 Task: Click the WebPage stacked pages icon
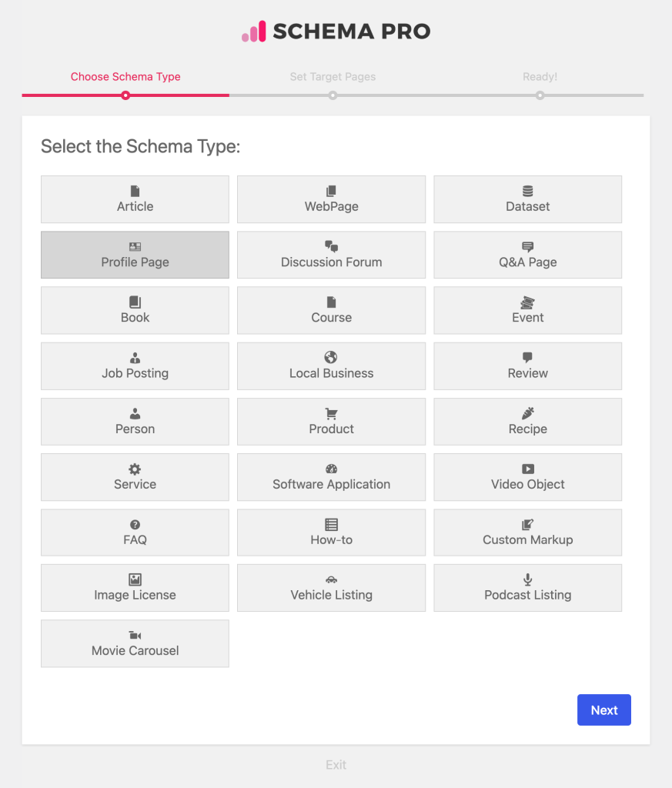331,191
